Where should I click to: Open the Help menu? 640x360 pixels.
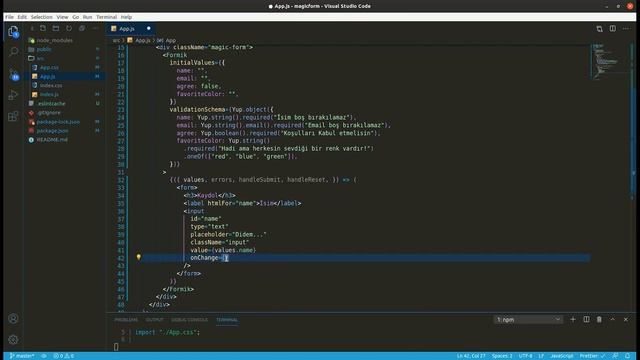[126, 17]
